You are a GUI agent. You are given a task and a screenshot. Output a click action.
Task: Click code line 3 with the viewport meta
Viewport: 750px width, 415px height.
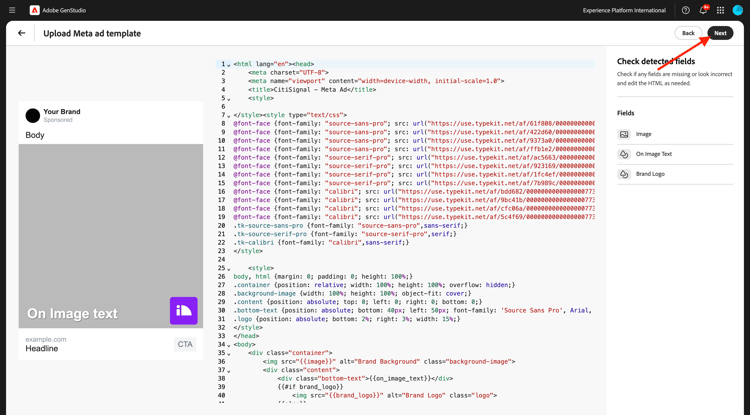pyautogui.click(x=376, y=81)
